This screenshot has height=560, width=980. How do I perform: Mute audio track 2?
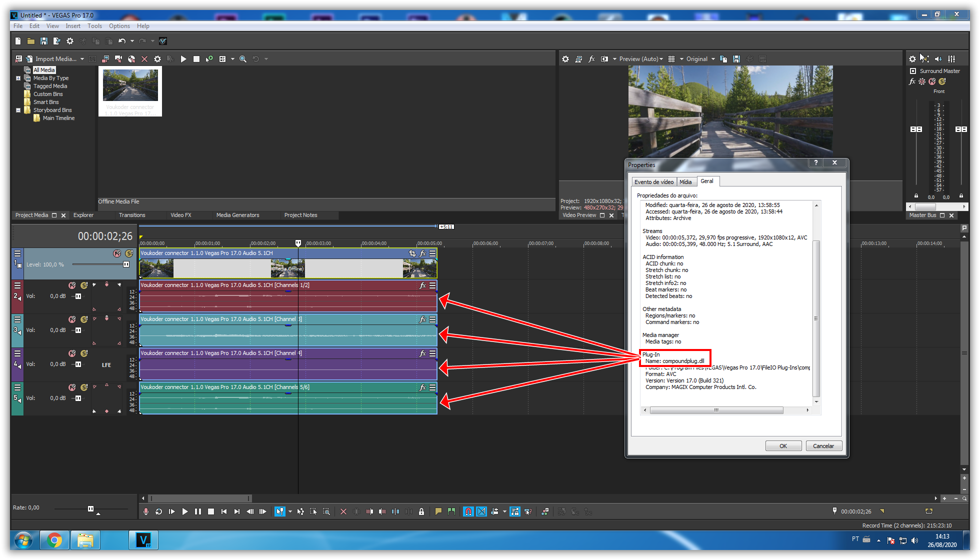coord(72,285)
